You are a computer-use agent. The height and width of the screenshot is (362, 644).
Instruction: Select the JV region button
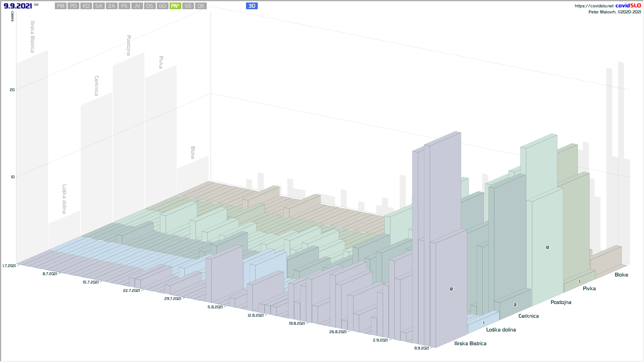tap(137, 6)
